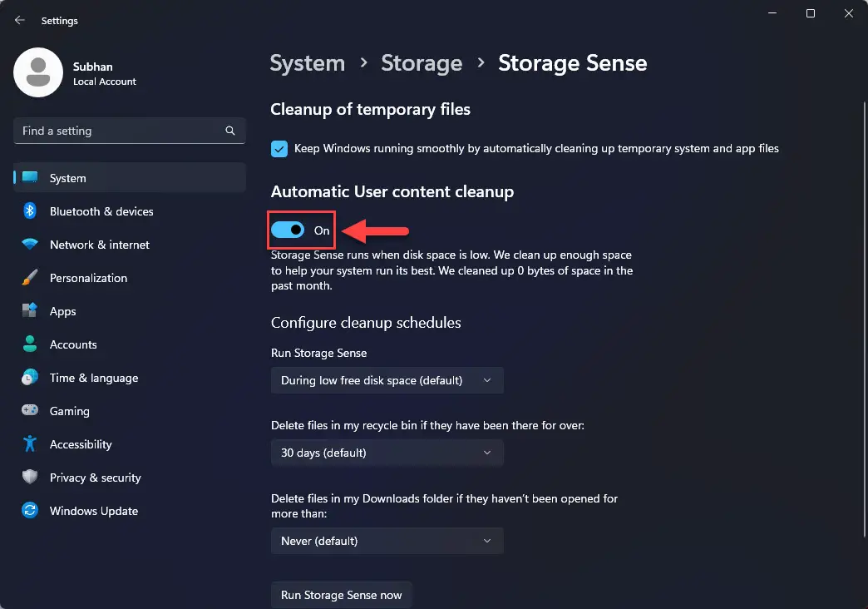
Task: Open the Downloads folder Never dropdown
Action: tap(387, 541)
